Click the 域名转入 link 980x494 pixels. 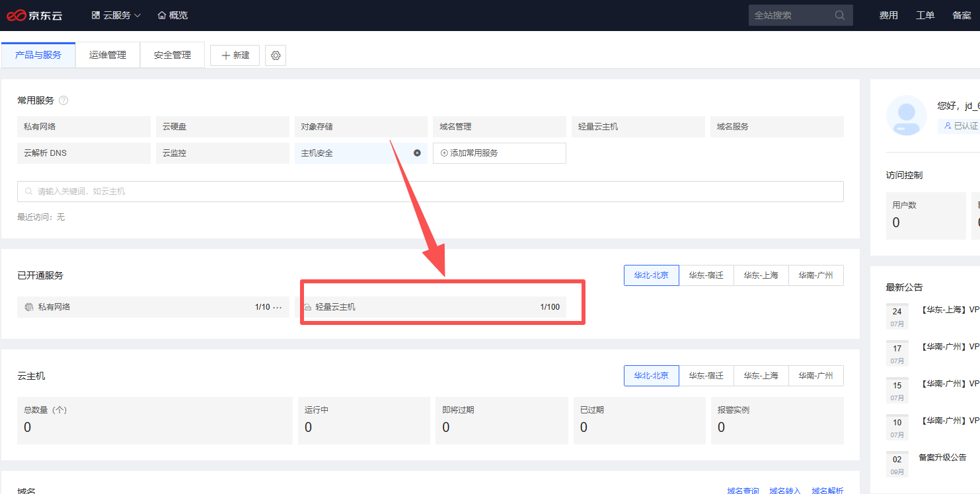coord(785,490)
